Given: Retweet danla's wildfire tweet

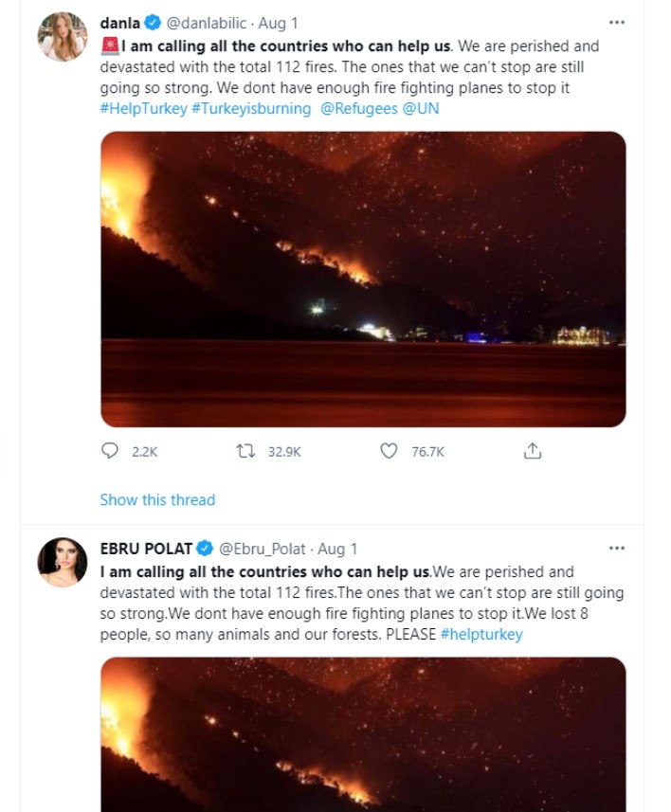Looking at the screenshot, I should (245, 452).
